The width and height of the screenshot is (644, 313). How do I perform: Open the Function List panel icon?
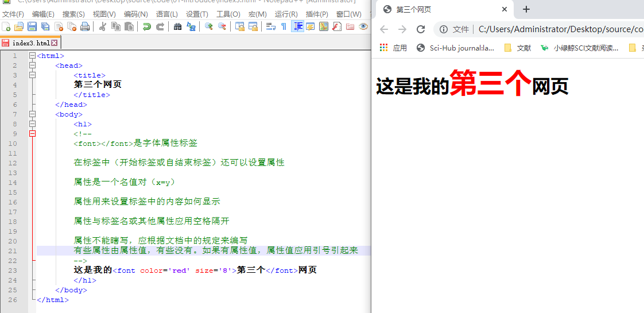(x=337, y=26)
